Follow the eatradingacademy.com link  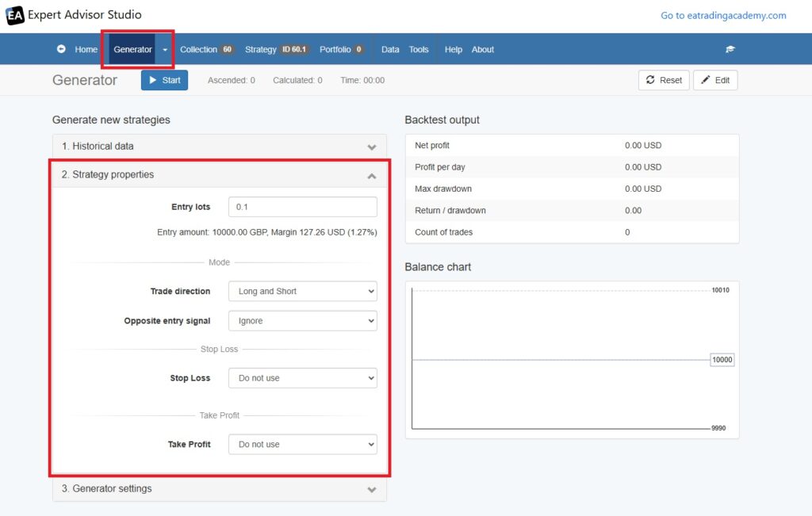tap(723, 15)
